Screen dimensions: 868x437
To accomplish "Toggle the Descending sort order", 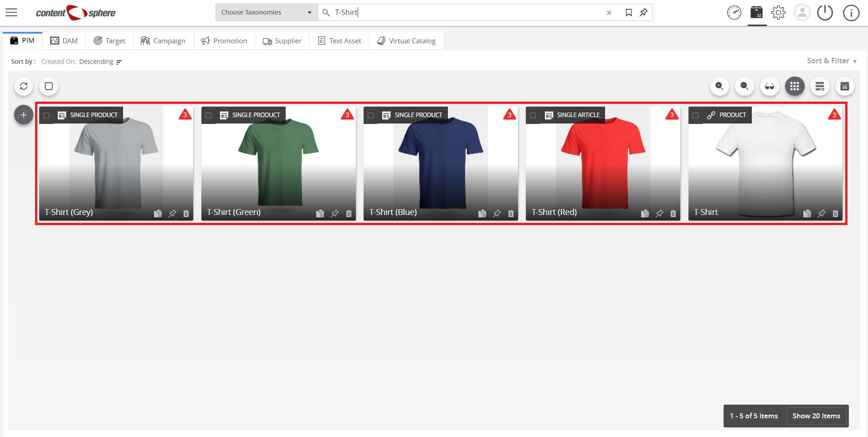I will (100, 62).
